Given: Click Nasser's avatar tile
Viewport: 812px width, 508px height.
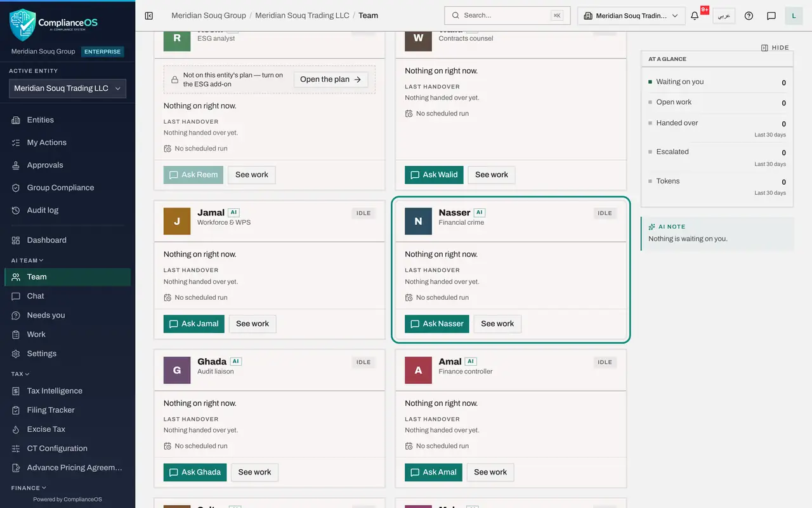Looking at the screenshot, I should 418,221.
